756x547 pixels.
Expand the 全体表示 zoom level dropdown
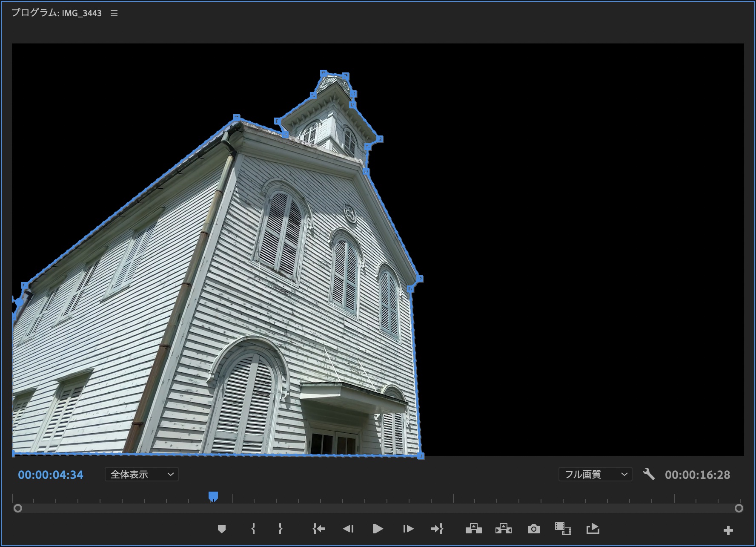pos(141,475)
